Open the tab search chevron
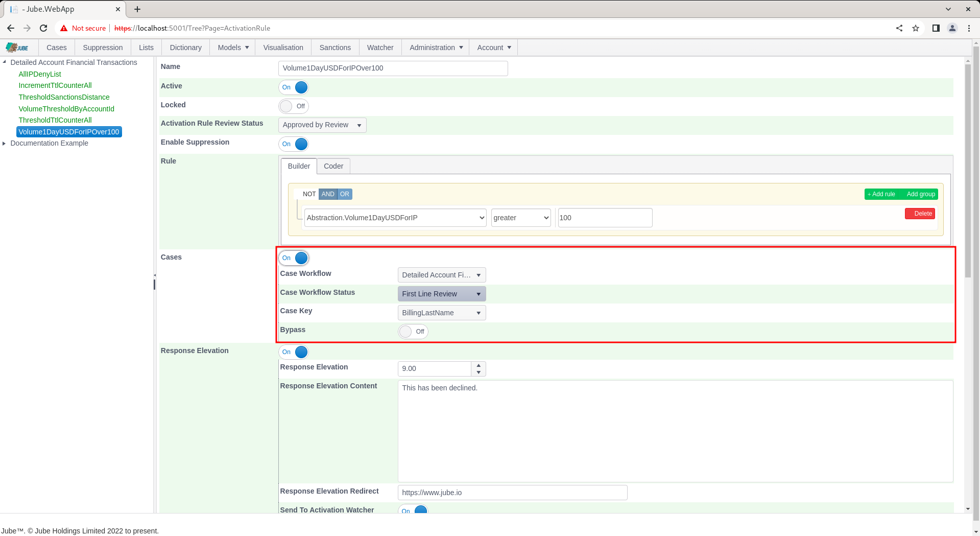Image resolution: width=980 pixels, height=536 pixels. point(948,9)
